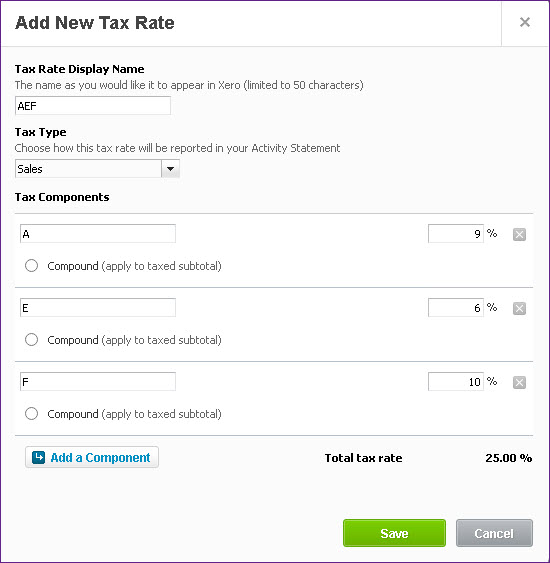Focus the Tax Rate Display Name field
Viewport: 550px width, 563px height.
(x=93, y=106)
